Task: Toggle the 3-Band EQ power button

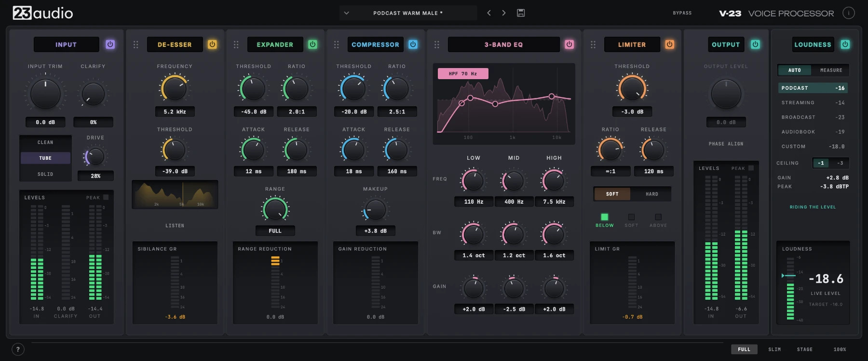Action: 569,44
